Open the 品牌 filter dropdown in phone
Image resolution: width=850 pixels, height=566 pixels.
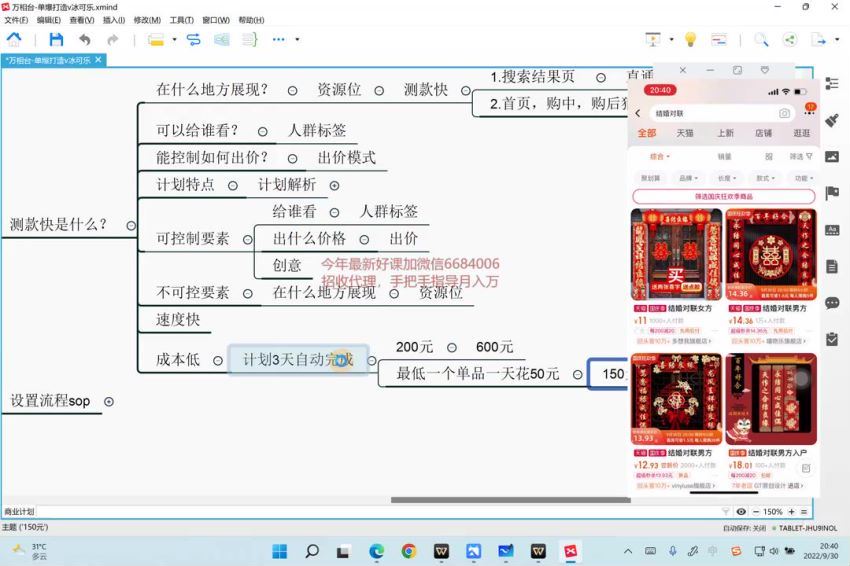[688, 178]
